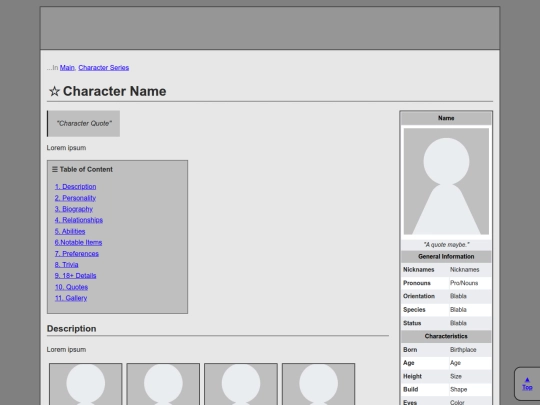This screenshot has width=540, height=405.
Task: Click the Status row label
Action: click(412, 323)
